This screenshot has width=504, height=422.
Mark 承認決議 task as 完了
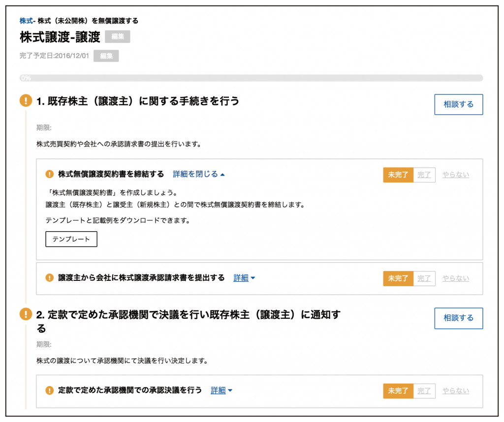pyautogui.click(x=424, y=391)
